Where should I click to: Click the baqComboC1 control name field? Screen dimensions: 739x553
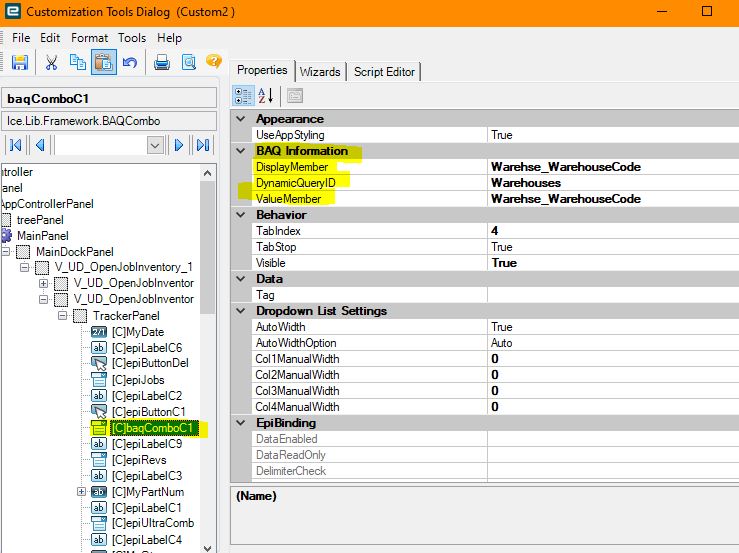tap(109, 99)
